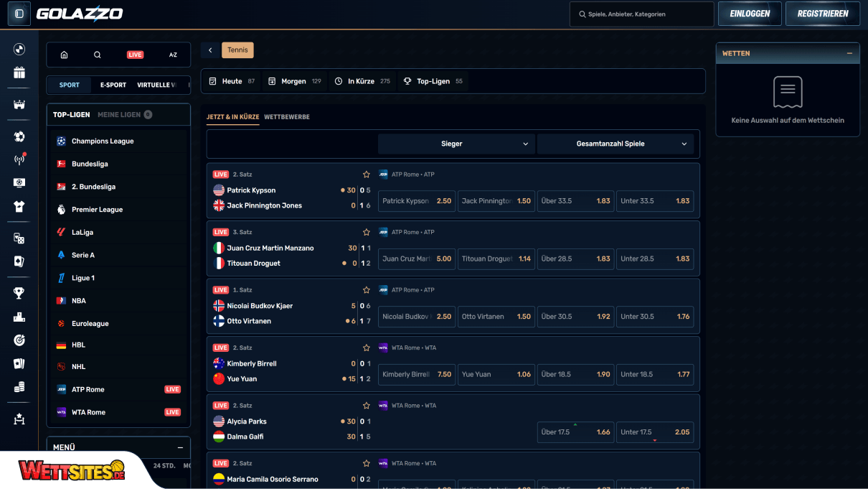Show Top-Ligen filter with 55 matches
Screen dimensions: 868x489
[433, 81]
